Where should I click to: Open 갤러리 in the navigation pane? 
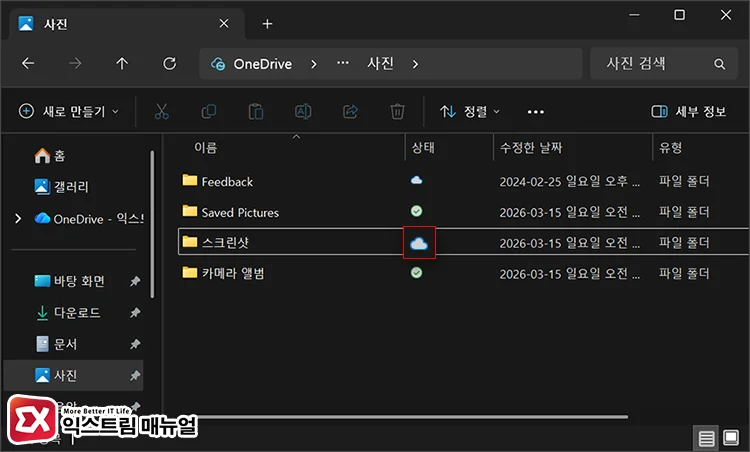coord(62,187)
